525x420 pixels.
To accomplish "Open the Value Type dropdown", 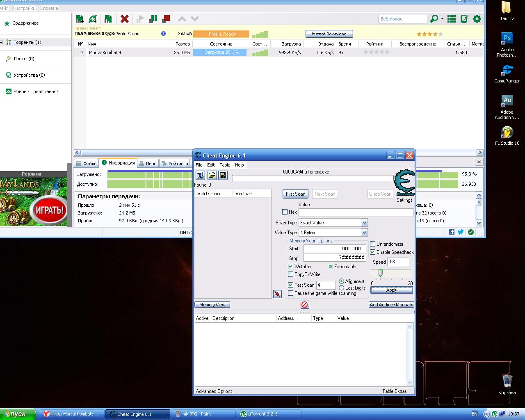I will click(364, 233).
